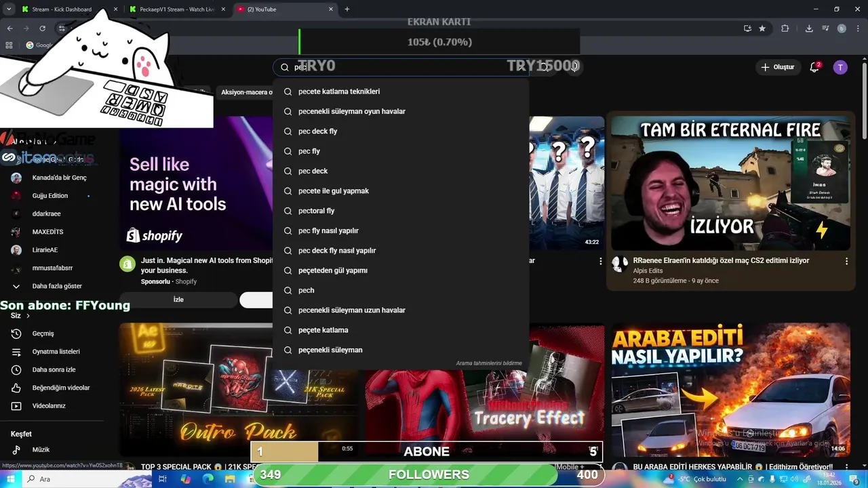Open the Apps grid in bookmarks bar
Viewport: 868px width, 488px height.
(x=9, y=45)
